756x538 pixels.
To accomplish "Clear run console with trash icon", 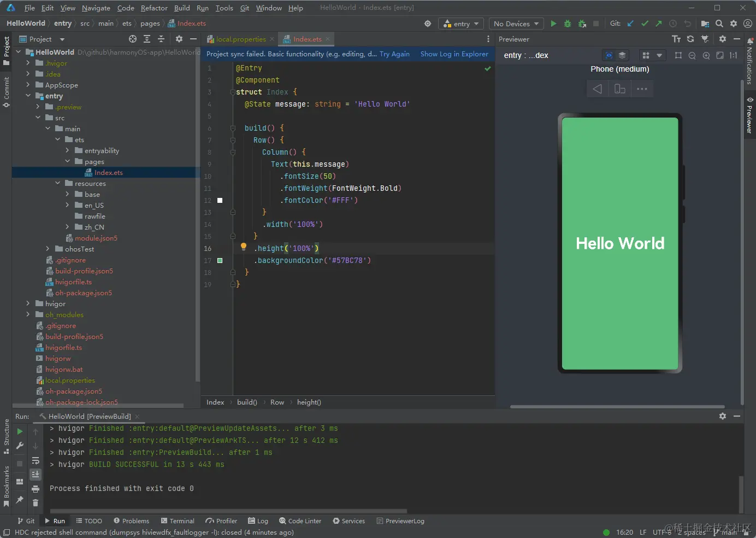I will coord(36,502).
